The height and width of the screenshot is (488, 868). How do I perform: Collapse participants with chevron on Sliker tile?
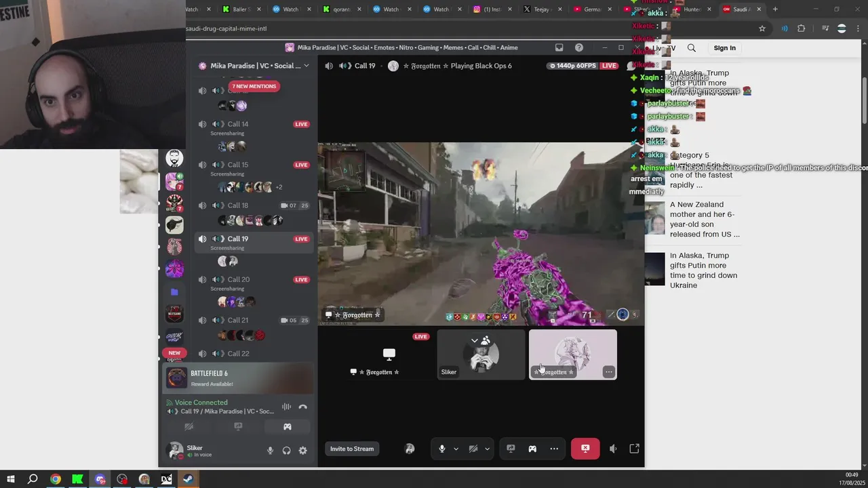[x=475, y=340]
